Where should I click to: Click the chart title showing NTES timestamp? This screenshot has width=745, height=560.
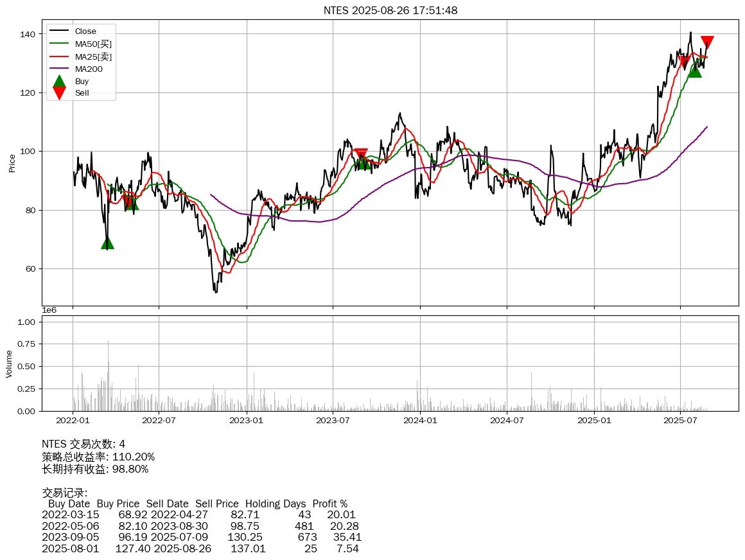pyautogui.click(x=390, y=10)
